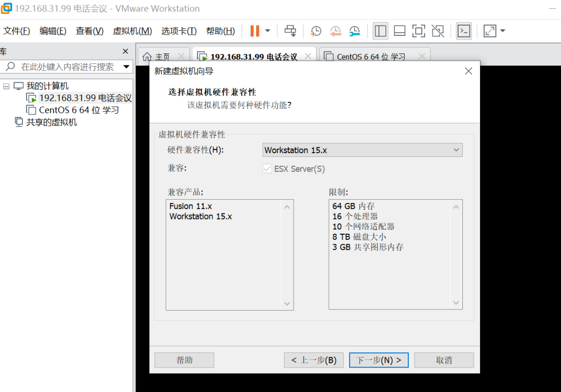This screenshot has height=392, width=561.
Task: Revert to snapshot using the clock-arrow icon
Action: pyautogui.click(x=335, y=31)
